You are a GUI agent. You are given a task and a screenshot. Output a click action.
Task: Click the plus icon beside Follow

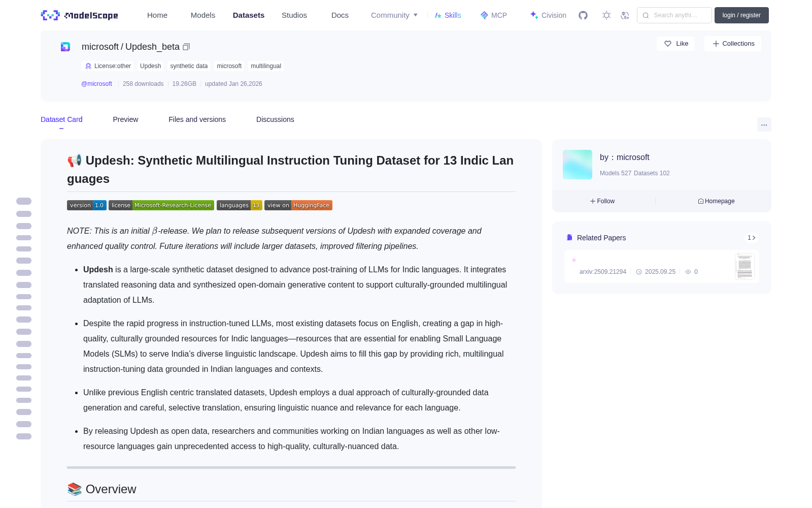click(593, 201)
